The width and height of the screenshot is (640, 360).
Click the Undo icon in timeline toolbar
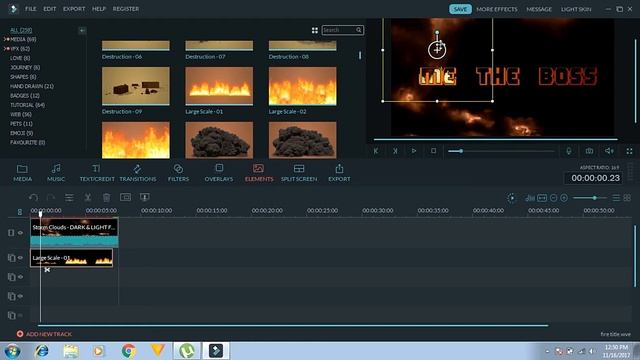click(33, 198)
